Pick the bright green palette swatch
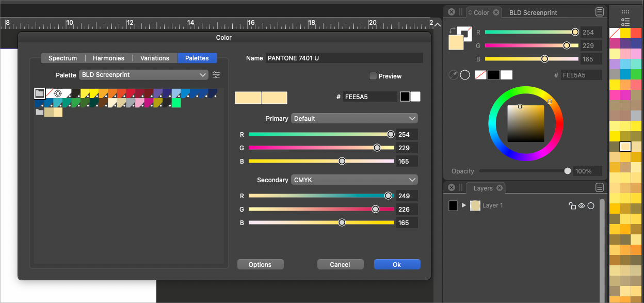644x303 pixels. [176, 103]
